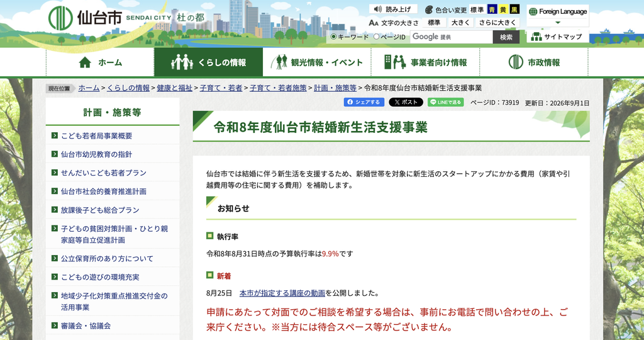Click the Tanabata icon in 観光情報・イベント

tap(279, 62)
